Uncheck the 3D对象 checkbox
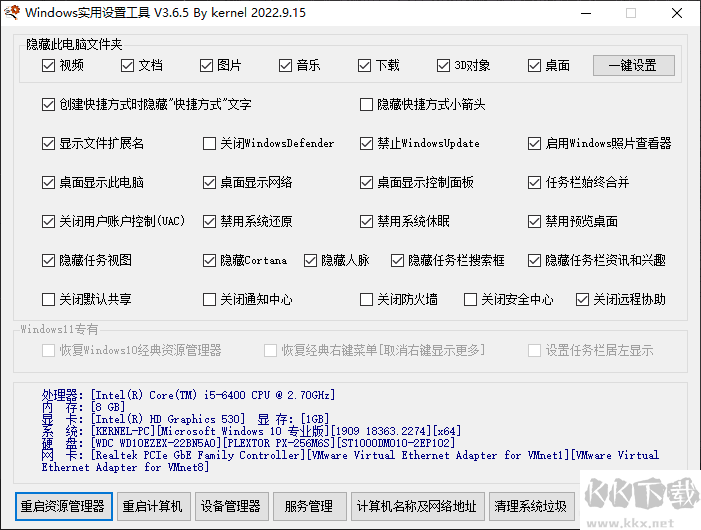The image size is (701, 530). (x=443, y=66)
